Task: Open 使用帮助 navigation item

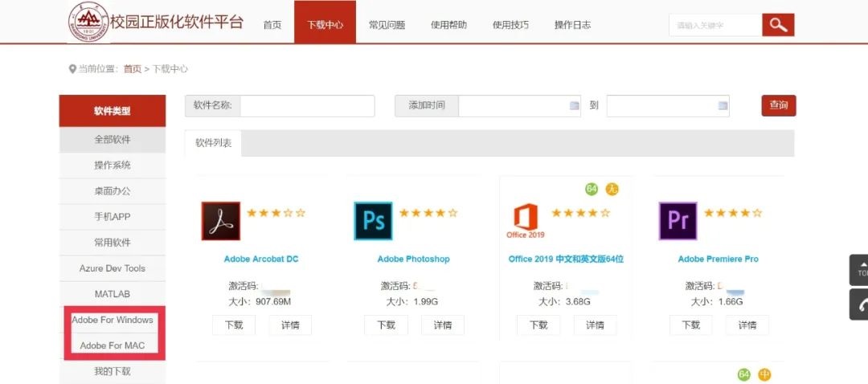Action: (449, 25)
